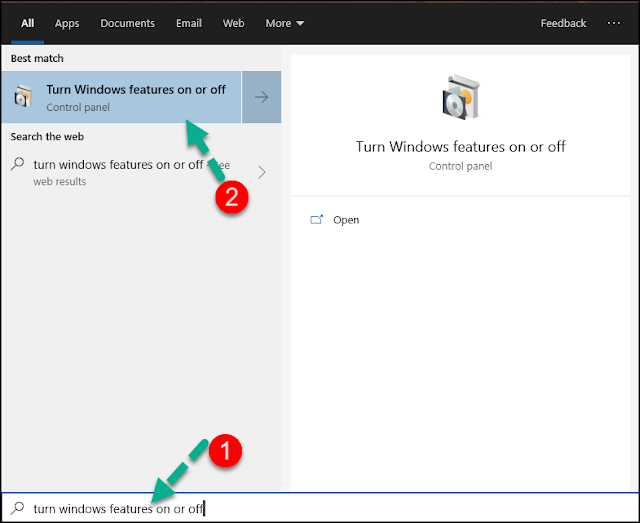Screen dimensions: 640x523
Task: Open the three-dot options menu
Action: coord(613,23)
